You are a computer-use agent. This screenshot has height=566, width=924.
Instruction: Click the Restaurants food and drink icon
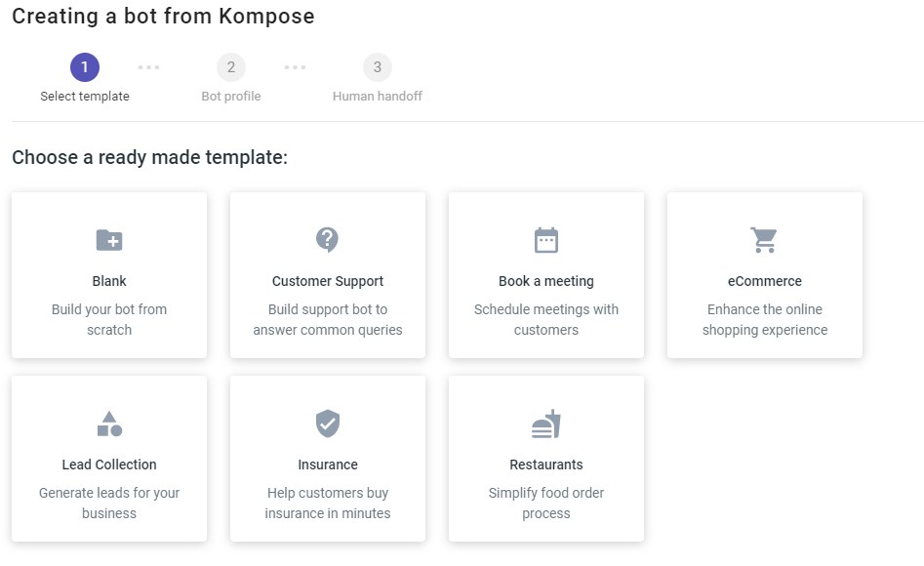tap(546, 424)
